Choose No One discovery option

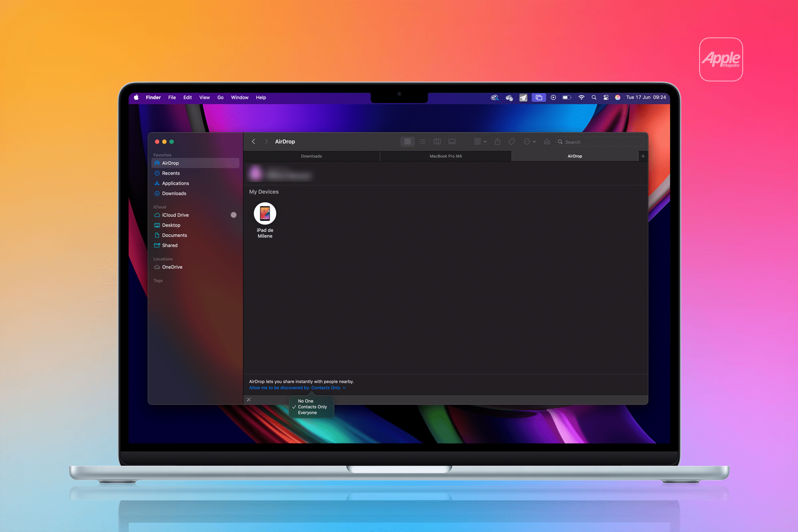305,401
